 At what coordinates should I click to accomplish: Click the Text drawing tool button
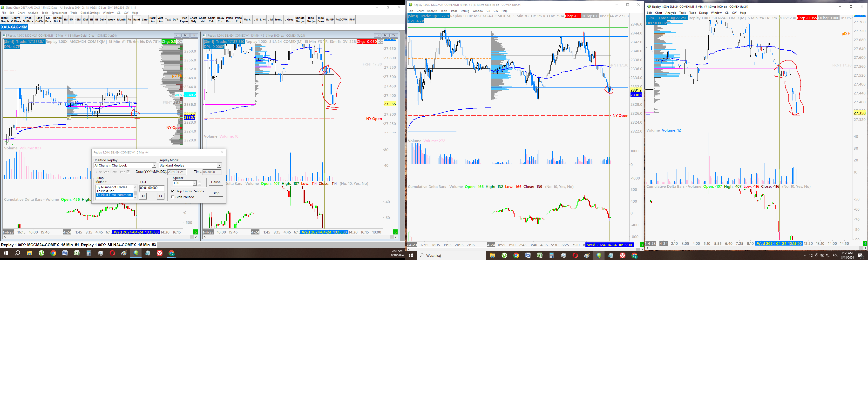[x=168, y=20]
